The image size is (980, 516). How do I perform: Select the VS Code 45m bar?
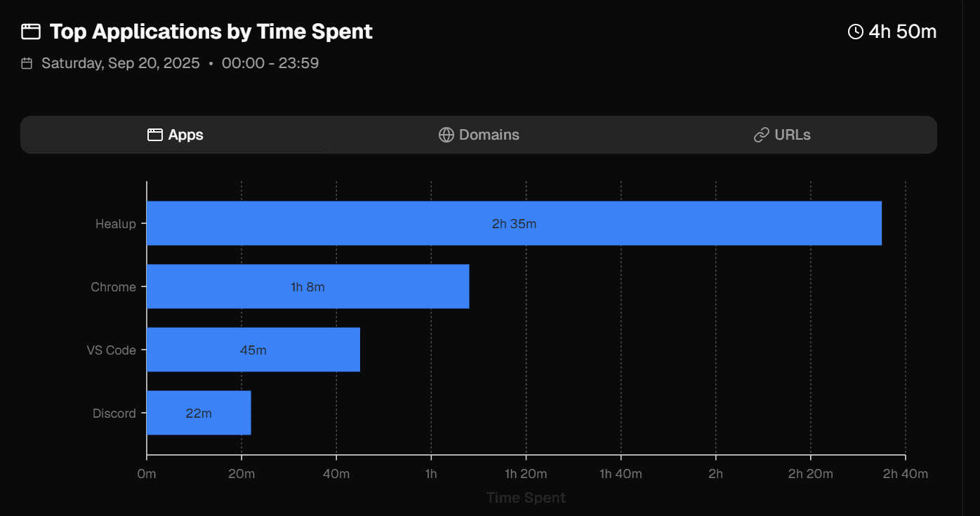tap(253, 350)
